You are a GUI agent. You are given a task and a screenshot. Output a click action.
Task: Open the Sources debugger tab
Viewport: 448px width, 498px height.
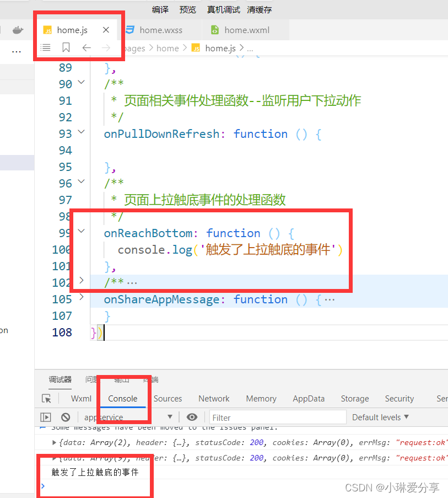(x=168, y=399)
